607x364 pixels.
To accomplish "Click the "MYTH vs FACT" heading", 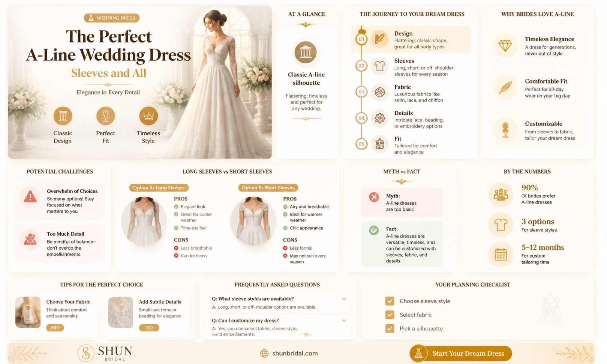I will point(402,172).
